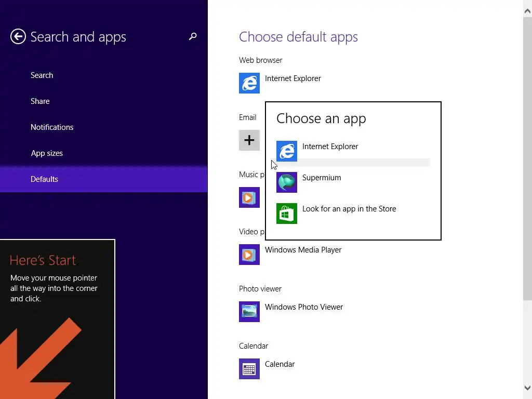Click the scrollbar down arrow

coord(527,388)
